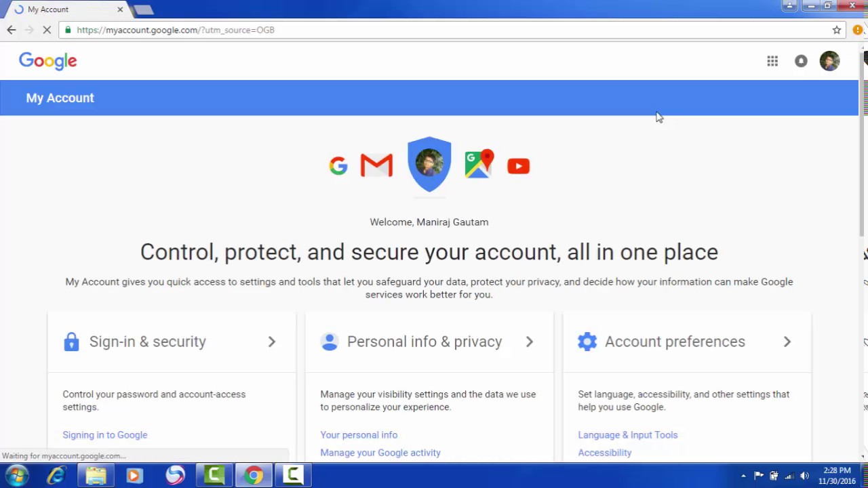Image resolution: width=868 pixels, height=488 pixels.
Task: Click the Google G icon
Action: [338, 165]
